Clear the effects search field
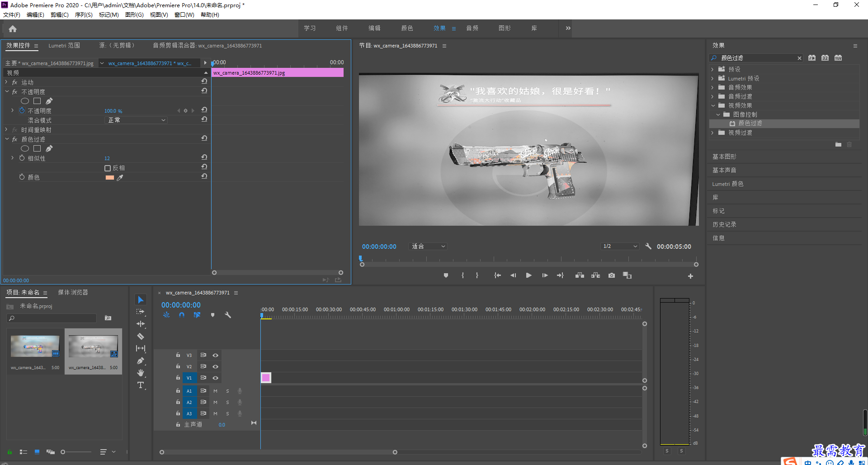 click(799, 58)
